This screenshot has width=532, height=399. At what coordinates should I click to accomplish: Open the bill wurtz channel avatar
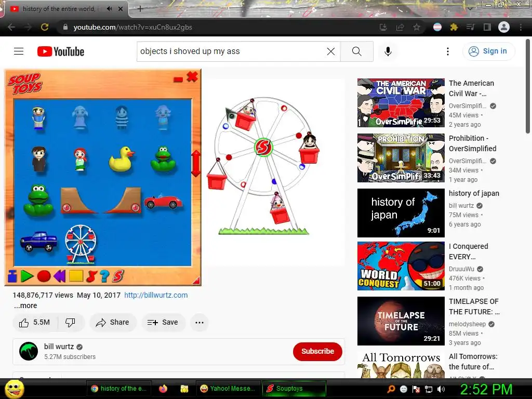click(29, 351)
